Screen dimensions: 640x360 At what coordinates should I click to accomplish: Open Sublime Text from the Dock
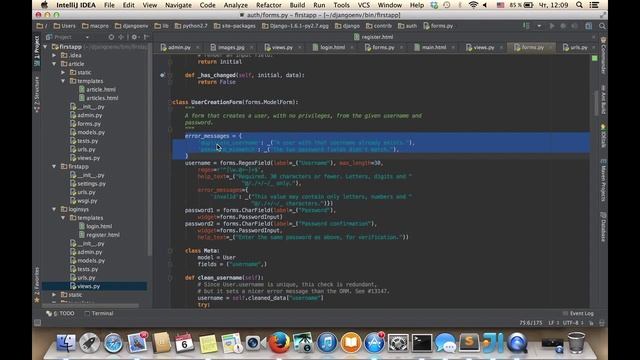tap(469, 342)
